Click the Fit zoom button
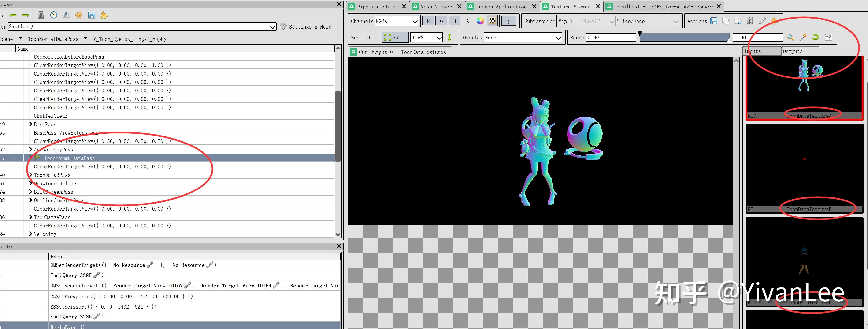 tap(395, 38)
